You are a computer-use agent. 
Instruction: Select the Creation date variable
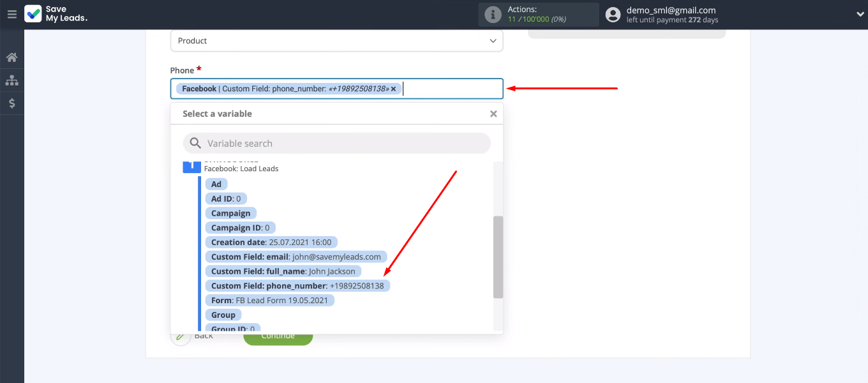coord(271,242)
